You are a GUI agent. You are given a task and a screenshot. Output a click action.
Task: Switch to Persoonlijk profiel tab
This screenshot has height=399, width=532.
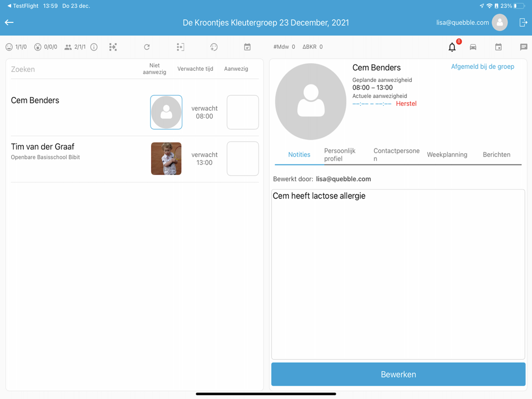click(x=339, y=155)
